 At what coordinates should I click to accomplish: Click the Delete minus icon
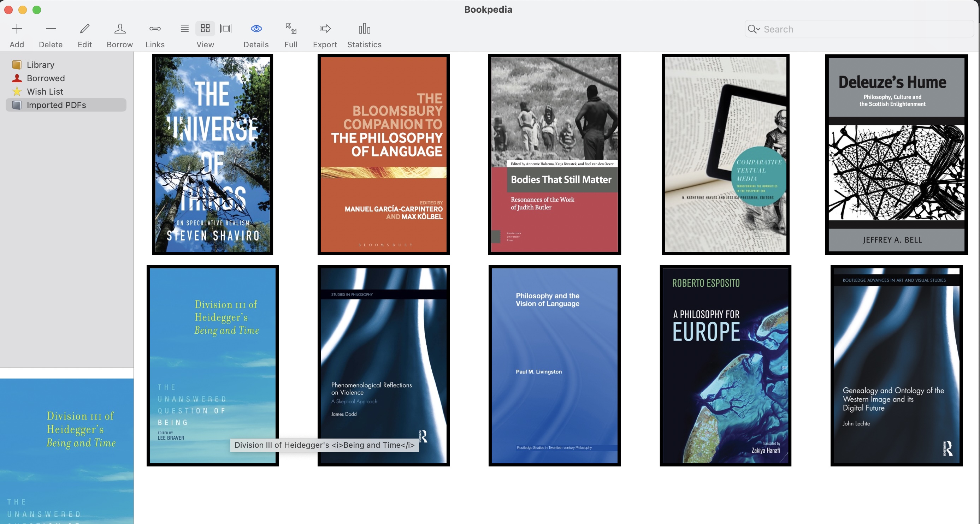click(x=51, y=29)
